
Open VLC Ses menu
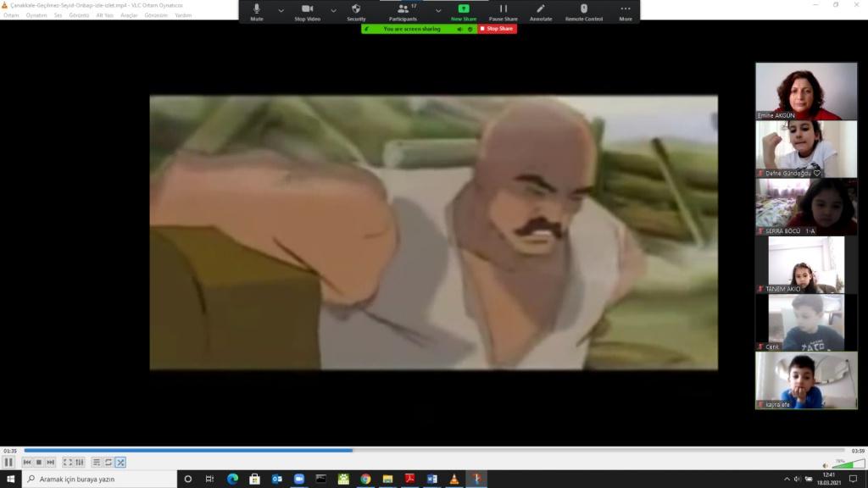pyautogui.click(x=58, y=15)
